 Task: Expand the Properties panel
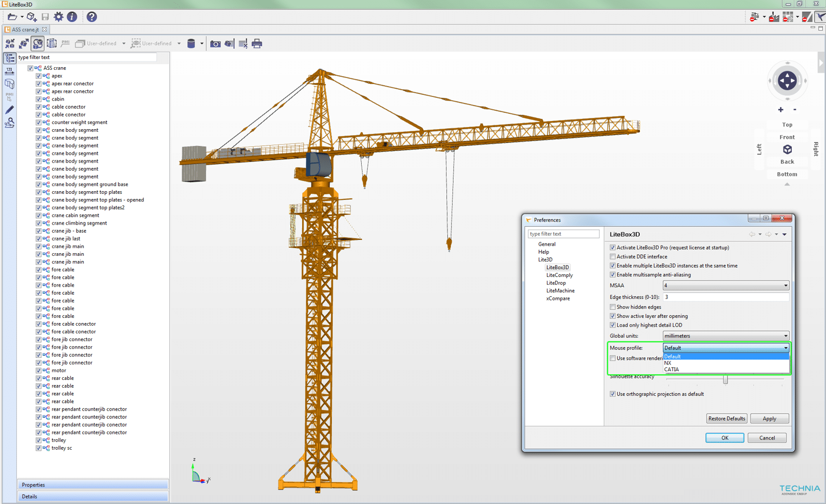coord(93,485)
